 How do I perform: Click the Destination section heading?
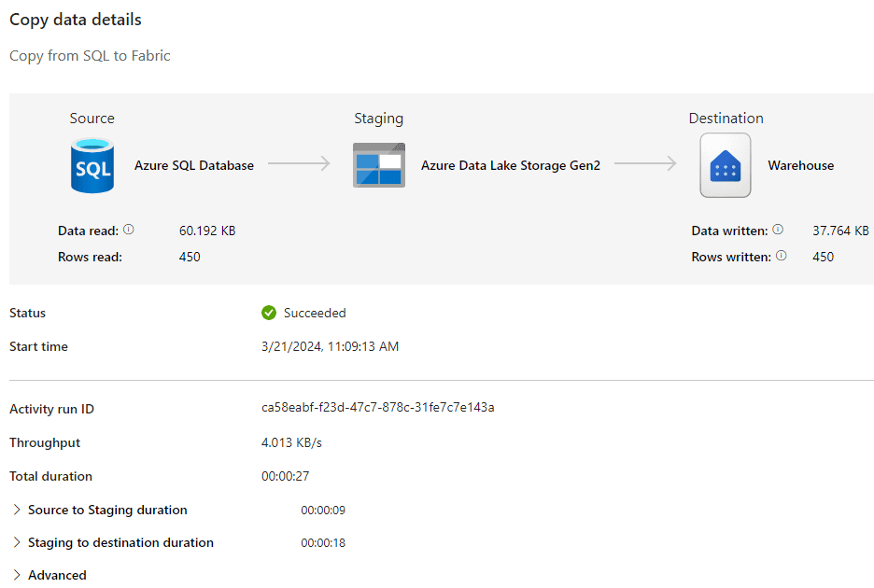[726, 119]
